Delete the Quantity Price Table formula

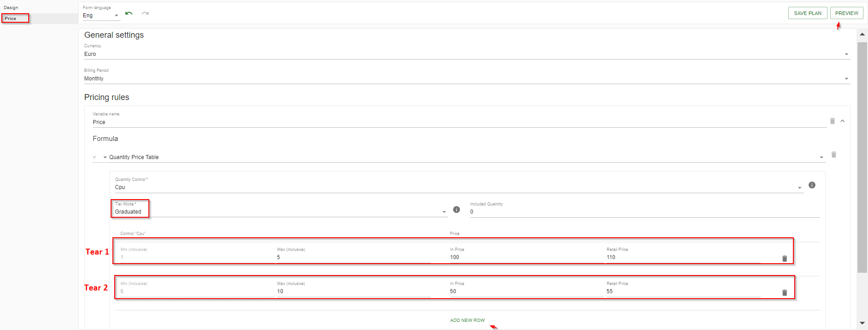click(x=833, y=155)
